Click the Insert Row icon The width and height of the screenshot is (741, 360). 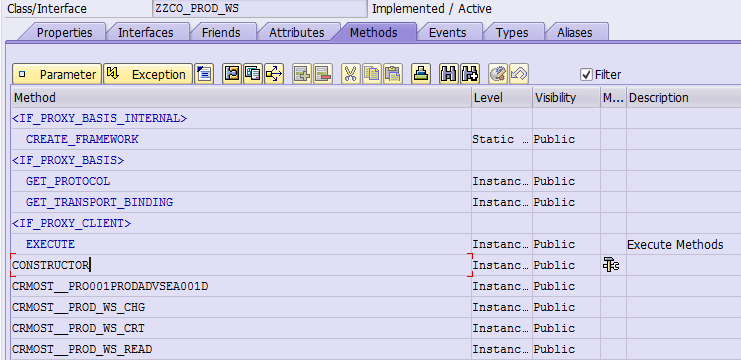[302, 74]
